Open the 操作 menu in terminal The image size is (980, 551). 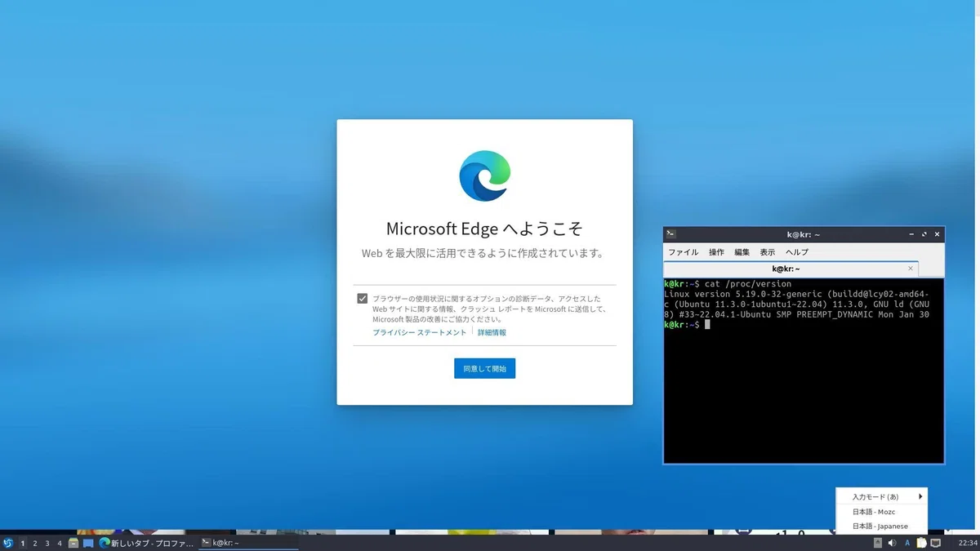(716, 252)
